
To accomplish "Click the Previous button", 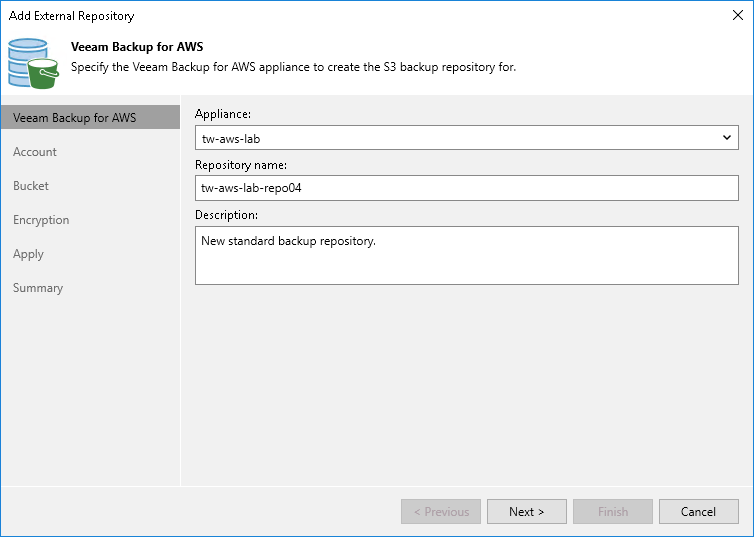I will [x=440, y=512].
